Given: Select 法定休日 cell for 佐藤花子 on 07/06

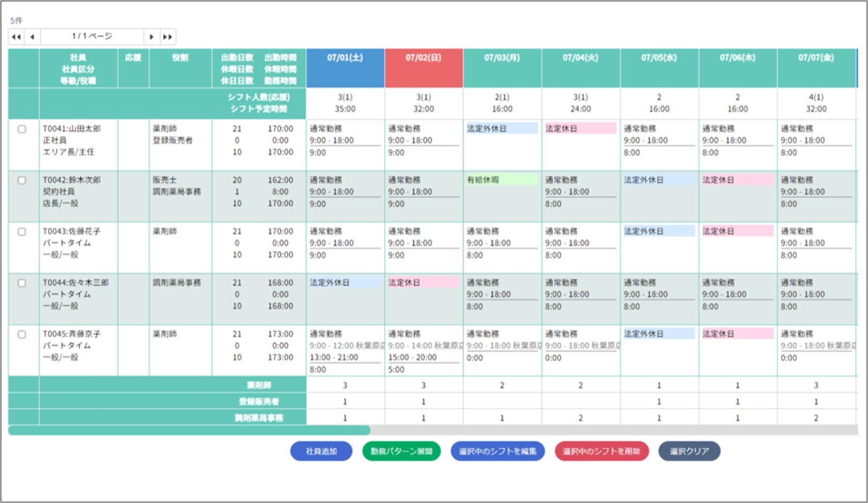Looking at the screenshot, I should 738,232.
